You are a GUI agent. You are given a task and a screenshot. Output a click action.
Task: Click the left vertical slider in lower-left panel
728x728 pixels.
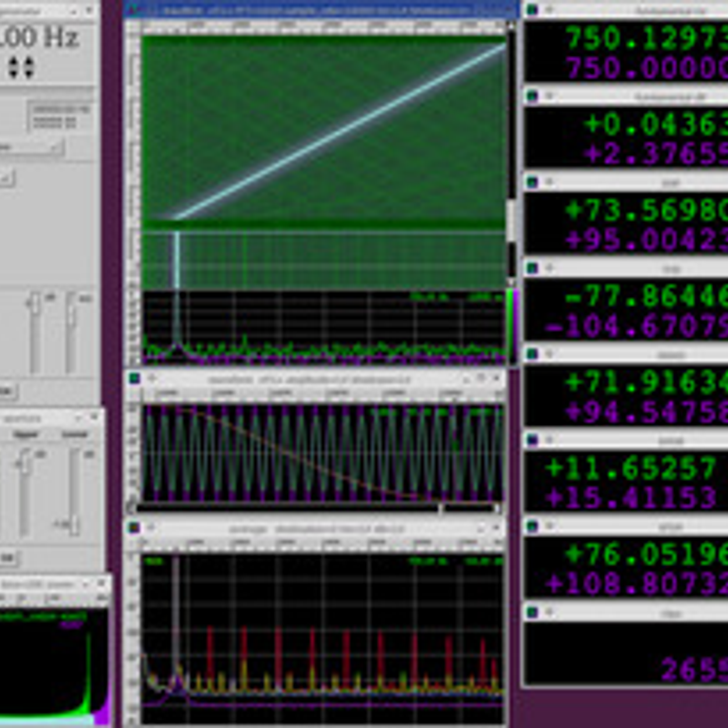24,494
